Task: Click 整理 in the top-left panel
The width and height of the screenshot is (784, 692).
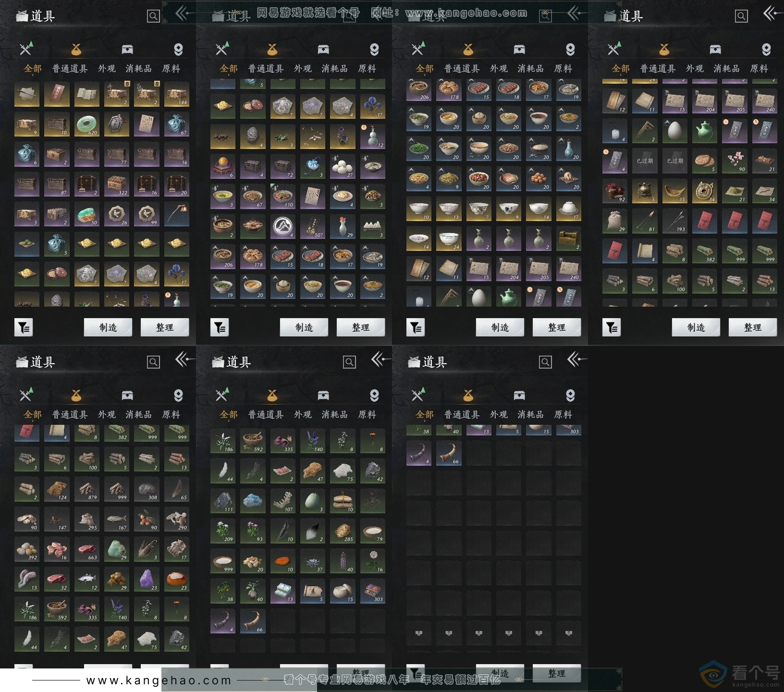Action: coord(165,327)
